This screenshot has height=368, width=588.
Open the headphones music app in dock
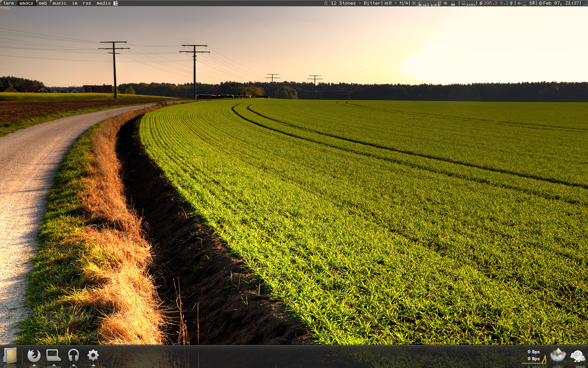pyautogui.click(x=73, y=355)
